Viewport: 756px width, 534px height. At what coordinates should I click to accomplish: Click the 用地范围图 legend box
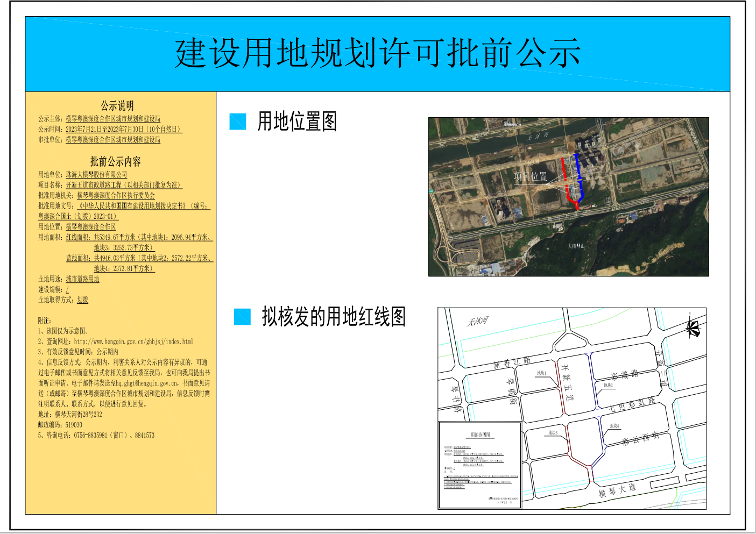click(480, 465)
